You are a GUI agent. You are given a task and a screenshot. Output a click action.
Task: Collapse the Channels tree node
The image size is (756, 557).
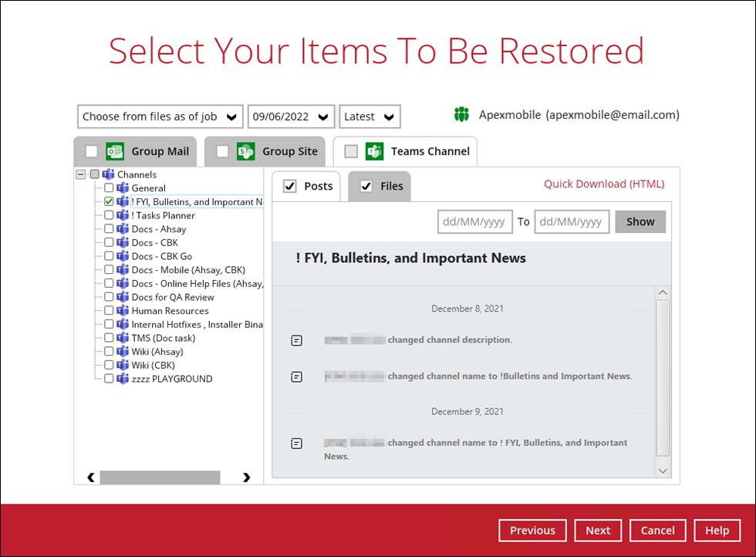coord(80,174)
